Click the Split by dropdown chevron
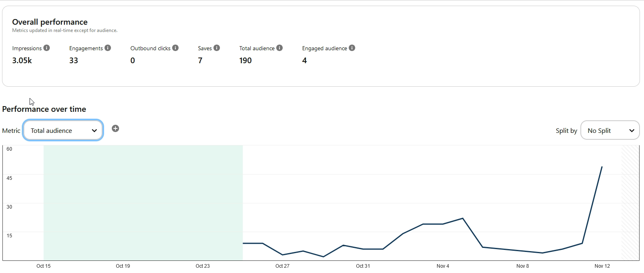The height and width of the screenshot is (273, 644). tap(631, 130)
